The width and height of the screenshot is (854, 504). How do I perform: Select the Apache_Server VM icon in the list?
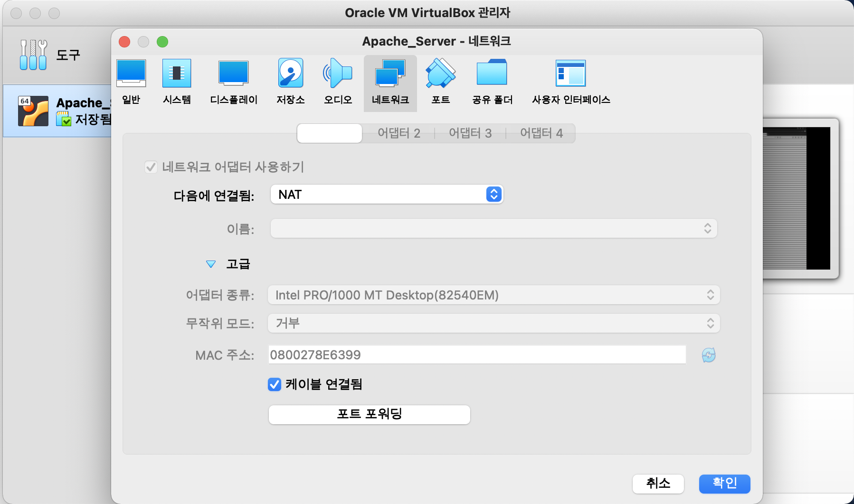pos(33,111)
